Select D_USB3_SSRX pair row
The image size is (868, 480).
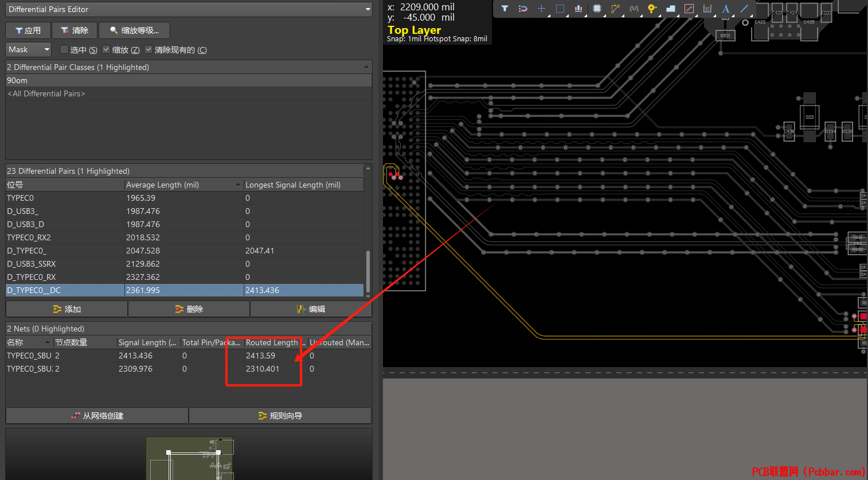pos(185,264)
